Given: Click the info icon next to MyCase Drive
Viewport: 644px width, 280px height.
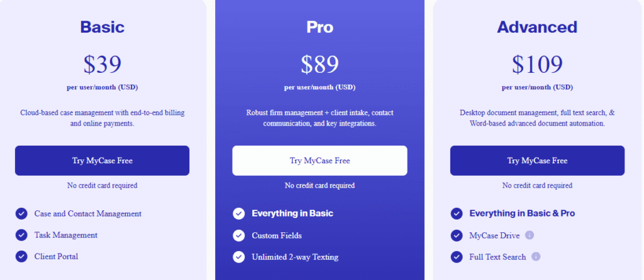Looking at the screenshot, I should (x=530, y=235).
